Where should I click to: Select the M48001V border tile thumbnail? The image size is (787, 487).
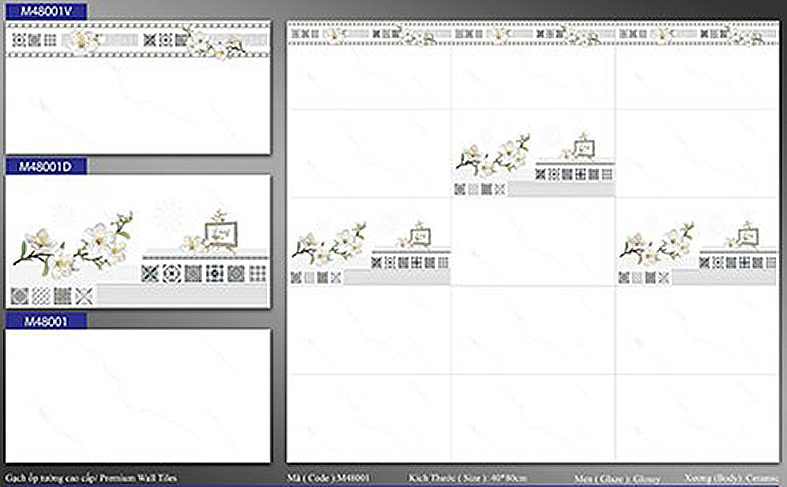(x=138, y=87)
